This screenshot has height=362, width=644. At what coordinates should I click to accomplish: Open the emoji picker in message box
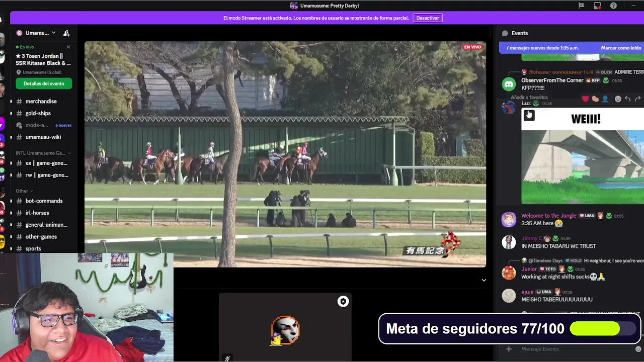point(638,349)
